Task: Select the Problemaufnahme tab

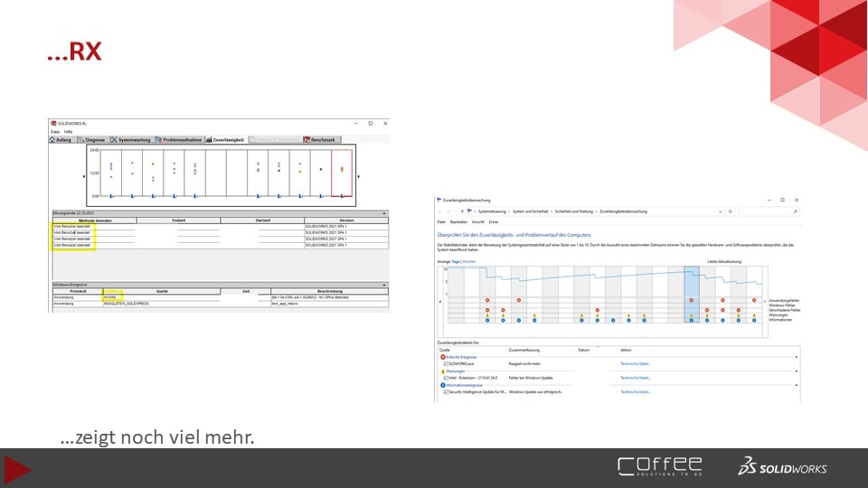Action: [x=179, y=140]
